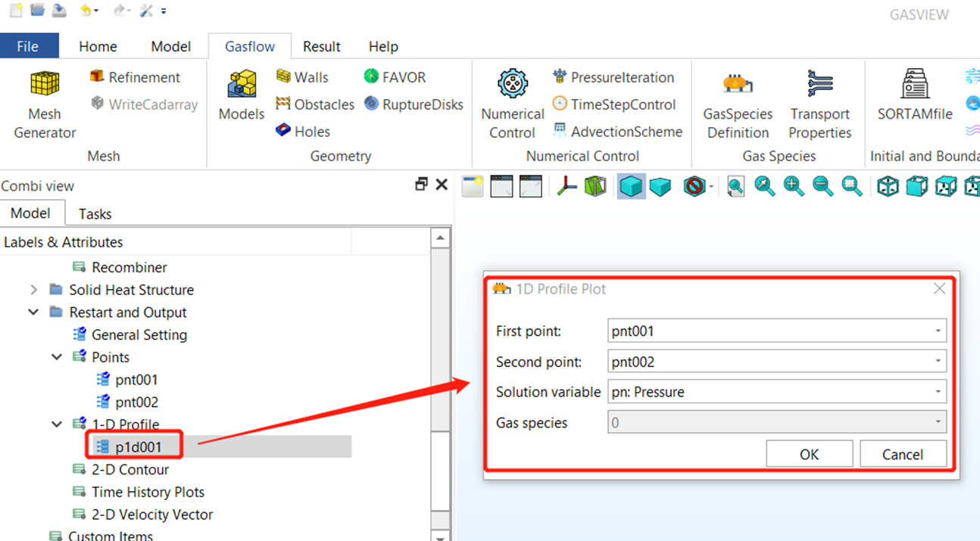This screenshot has width=980, height=541.
Task: Open TimeStepControl settings
Action: click(x=613, y=104)
